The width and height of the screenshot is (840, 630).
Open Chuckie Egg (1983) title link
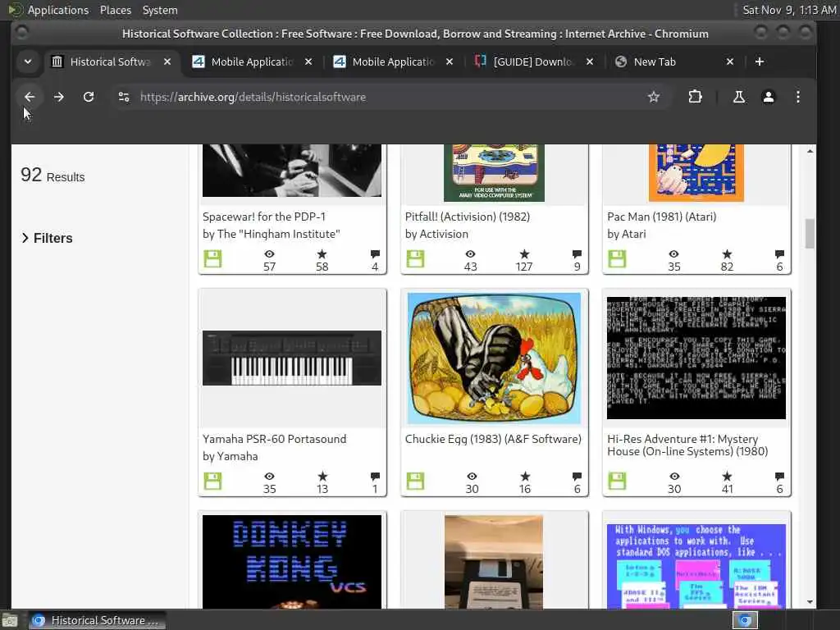point(493,439)
